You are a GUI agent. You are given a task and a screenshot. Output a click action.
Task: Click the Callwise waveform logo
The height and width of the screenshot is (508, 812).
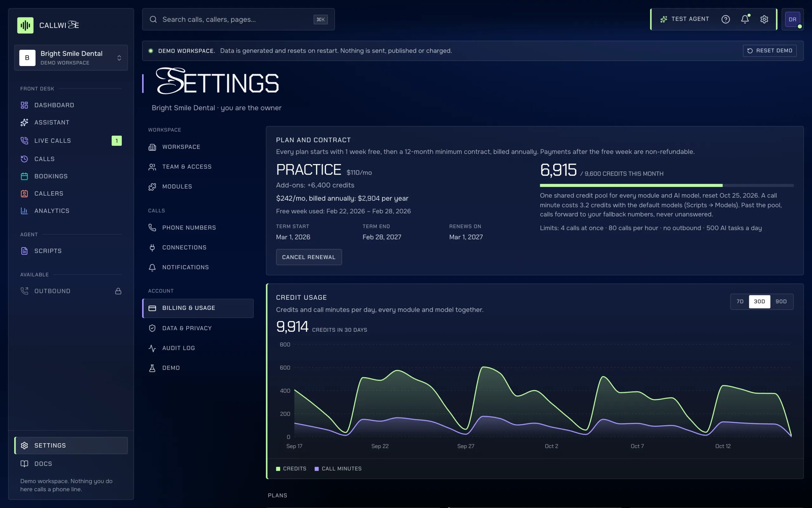tap(25, 25)
